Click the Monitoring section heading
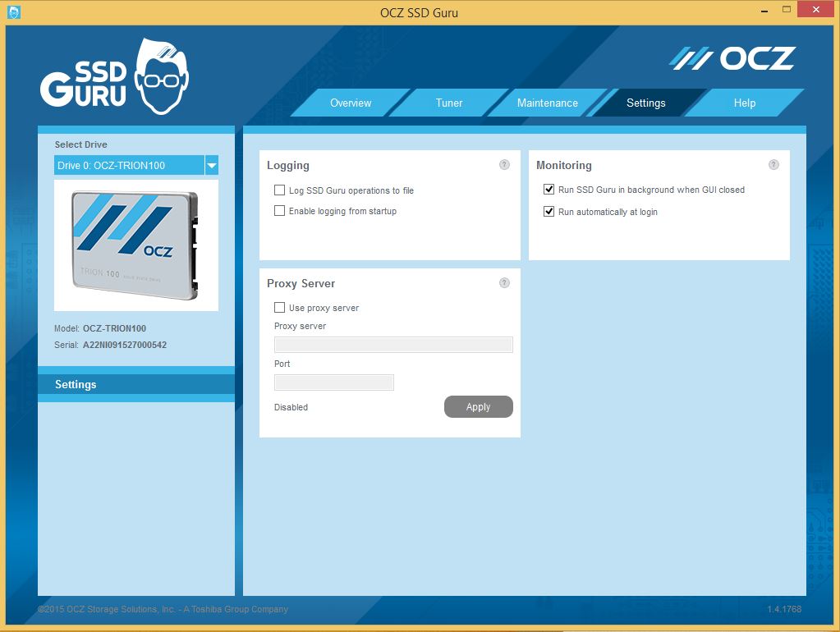 point(564,166)
